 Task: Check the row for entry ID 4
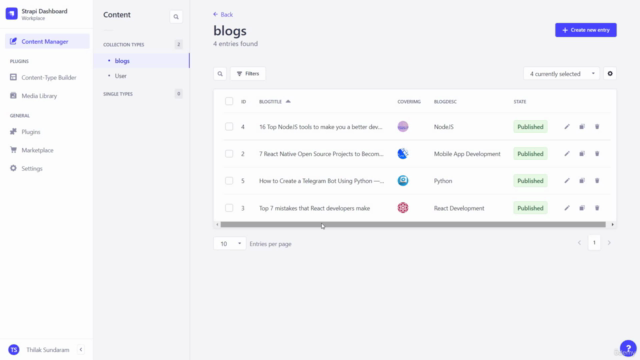click(229, 127)
